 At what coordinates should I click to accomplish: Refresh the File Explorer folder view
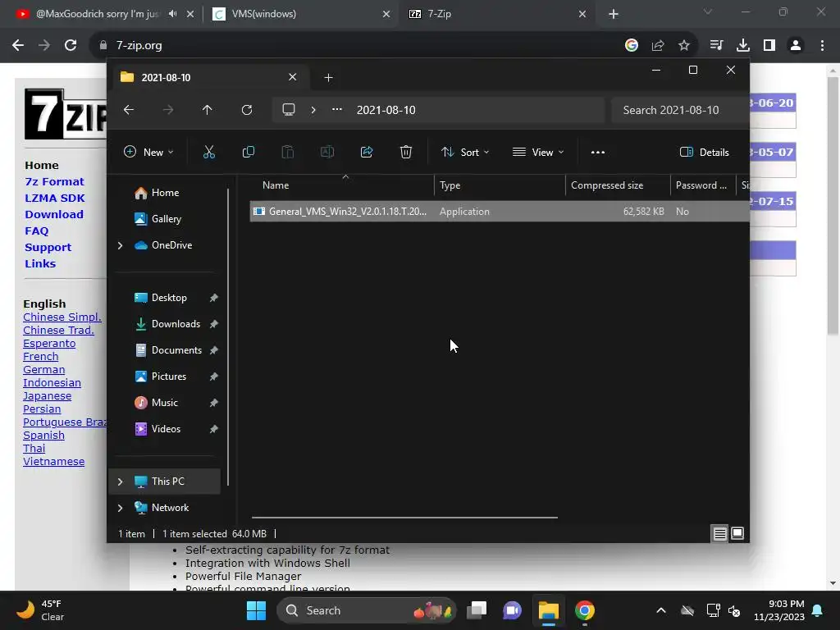click(246, 110)
